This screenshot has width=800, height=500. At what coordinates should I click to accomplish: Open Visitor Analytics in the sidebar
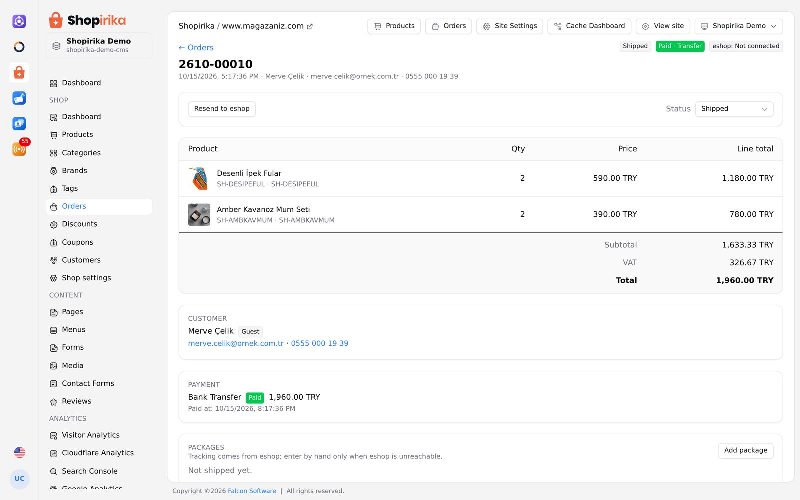coord(90,435)
